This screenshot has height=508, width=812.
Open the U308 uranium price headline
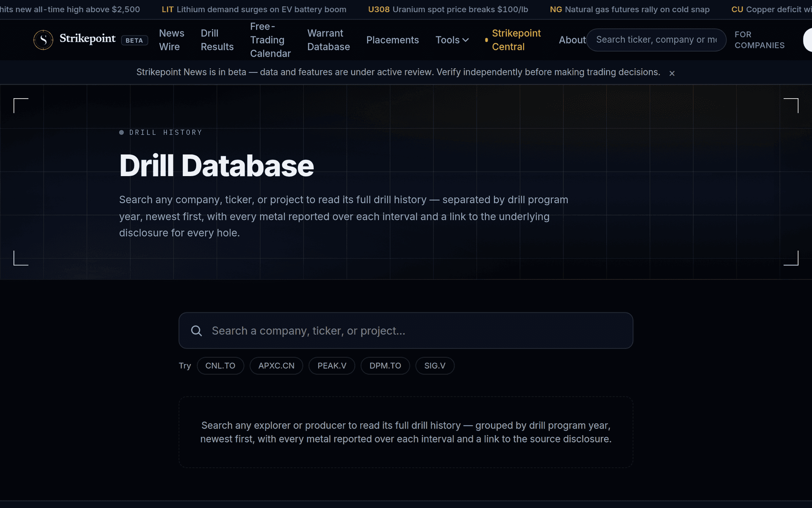[x=448, y=9]
